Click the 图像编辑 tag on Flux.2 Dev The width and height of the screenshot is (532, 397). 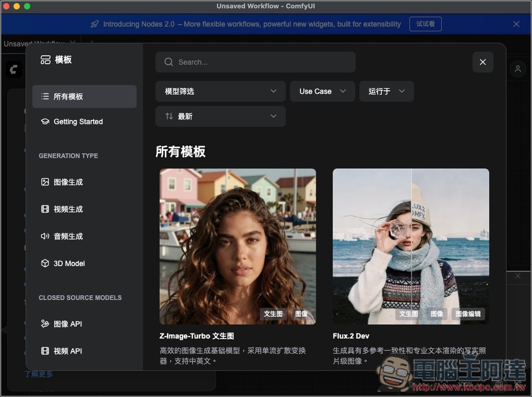tap(468, 314)
